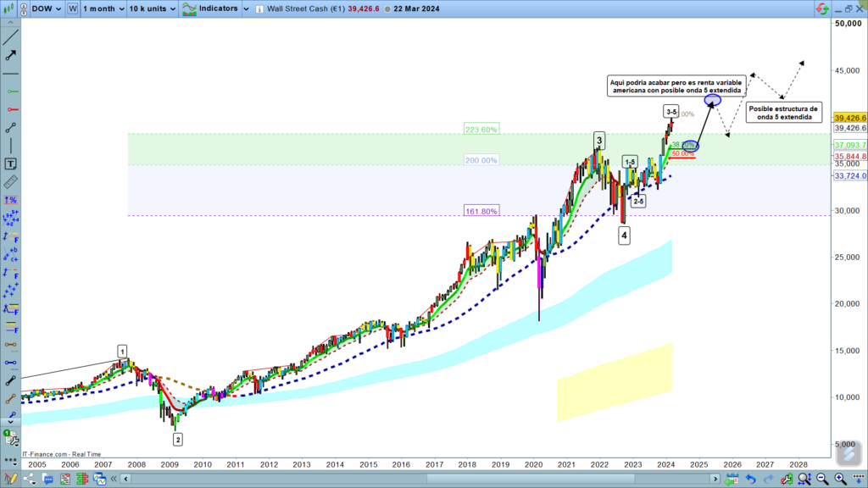Viewport: 868px width, 488px height.
Task: Expand the 1 month timeframe dropdown
Action: [x=101, y=8]
